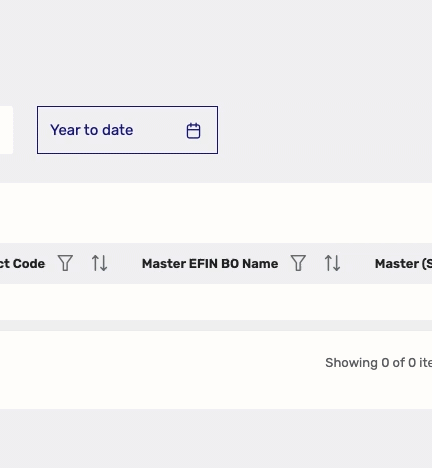Open Master EFIN BO Name filter funnel

coord(298,263)
